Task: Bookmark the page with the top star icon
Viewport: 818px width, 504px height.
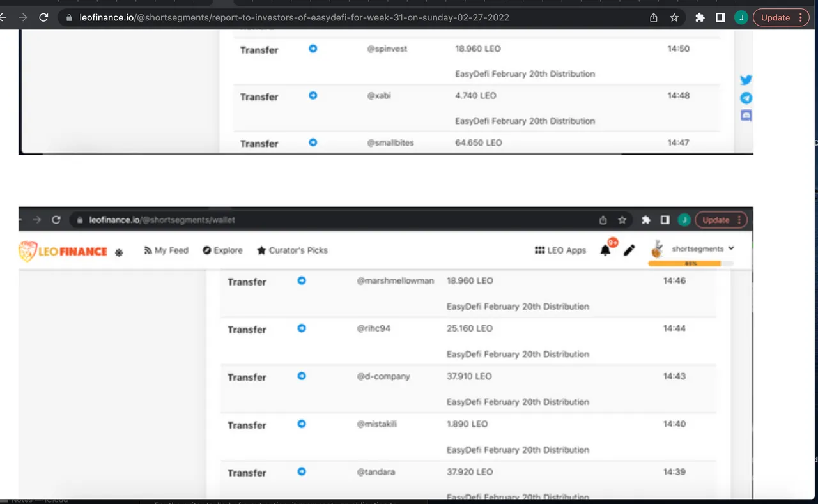Action: [x=674, y=18]
